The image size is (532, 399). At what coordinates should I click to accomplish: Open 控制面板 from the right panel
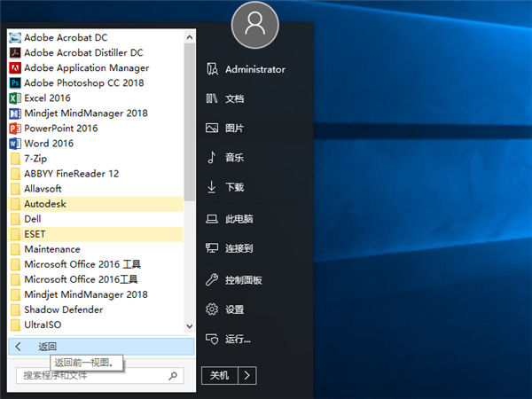(x=244, y=280)
